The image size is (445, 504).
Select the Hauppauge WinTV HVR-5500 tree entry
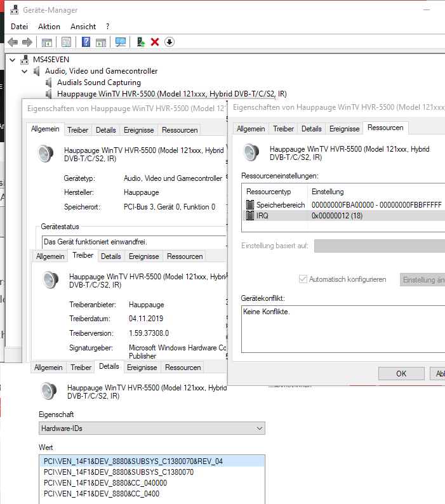171,94
